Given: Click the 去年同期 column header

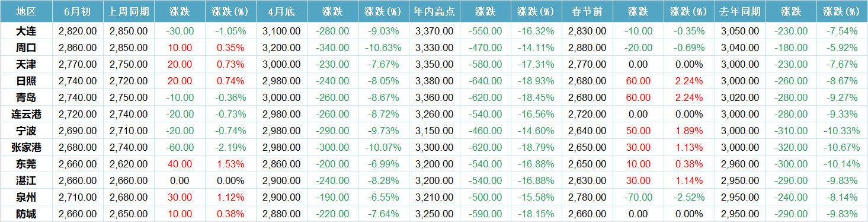Looking at the screenshot, I should [740, 11].
